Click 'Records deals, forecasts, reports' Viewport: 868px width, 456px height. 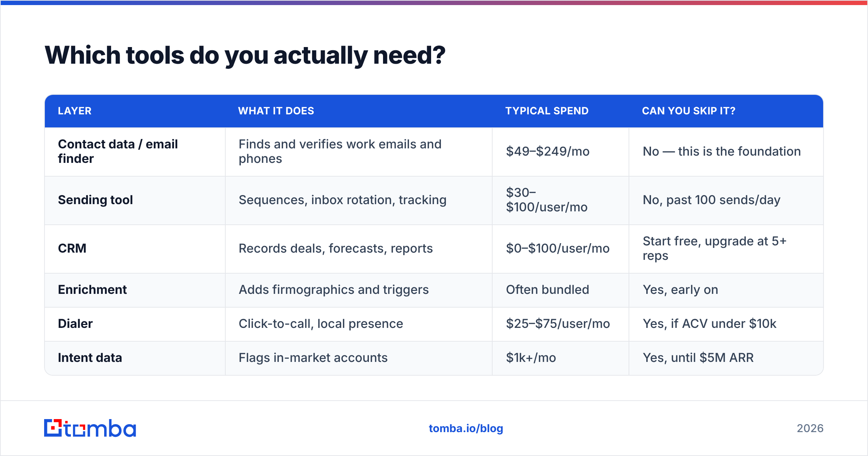[x=336, y=248]
